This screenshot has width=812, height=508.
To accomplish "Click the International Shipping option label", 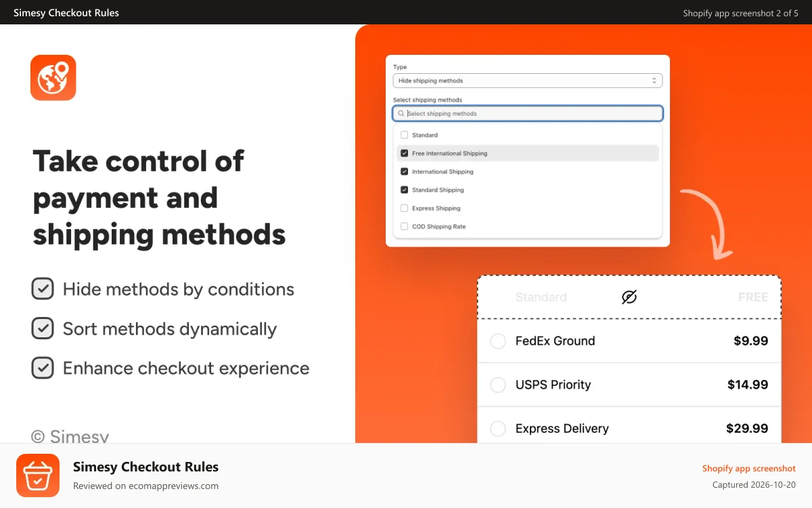I will point(443,171).
